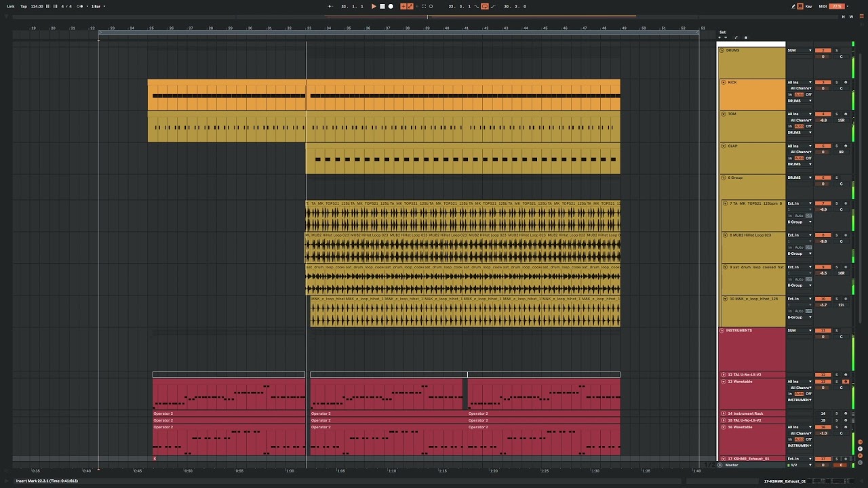This screenshot has height=488, width=868.
Task: Enable MIDI map mode
Action: click(823, 6)
